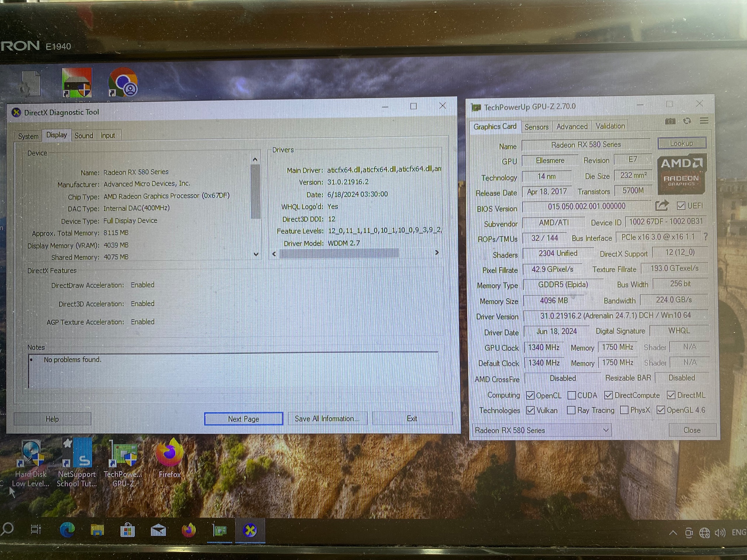Switch to Firefox in the taskbar
This screenshot has height=560, width=747.
pyautogui.click(x=189, y=530)
